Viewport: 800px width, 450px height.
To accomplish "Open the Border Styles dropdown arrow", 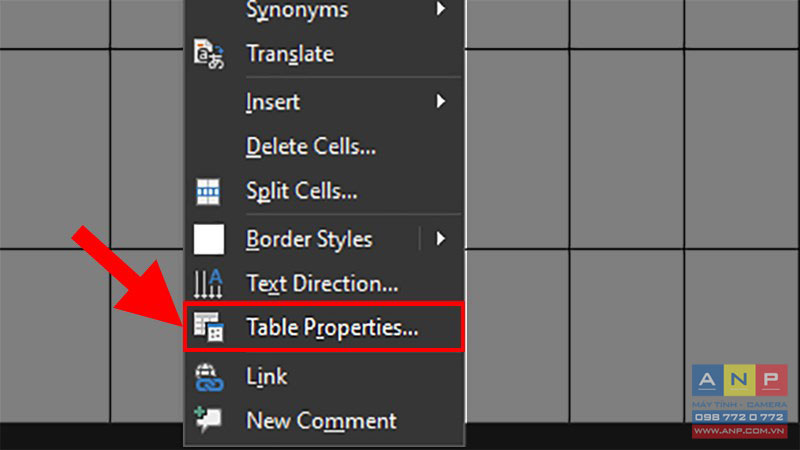I will click(x=440, y=239).
